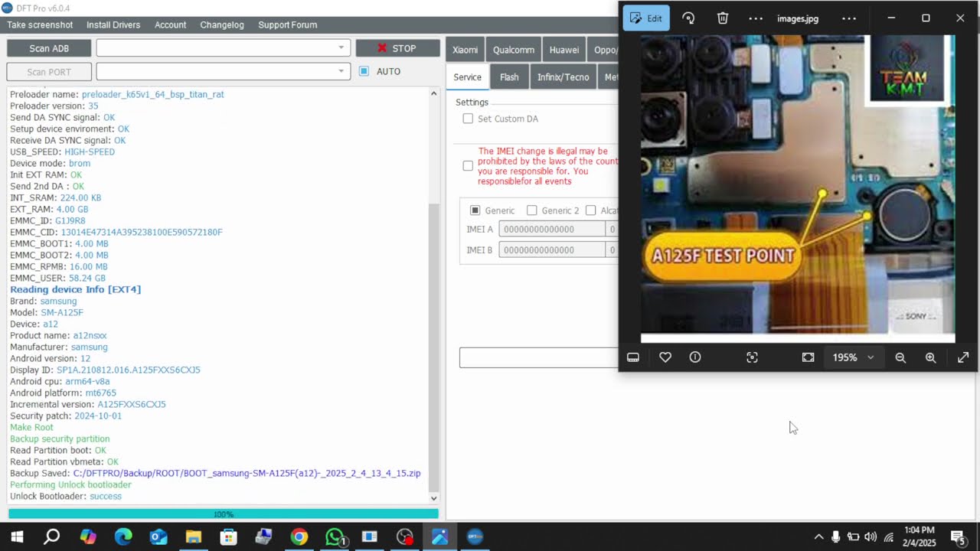Focus the IMEI A input field

click(551, 229)
